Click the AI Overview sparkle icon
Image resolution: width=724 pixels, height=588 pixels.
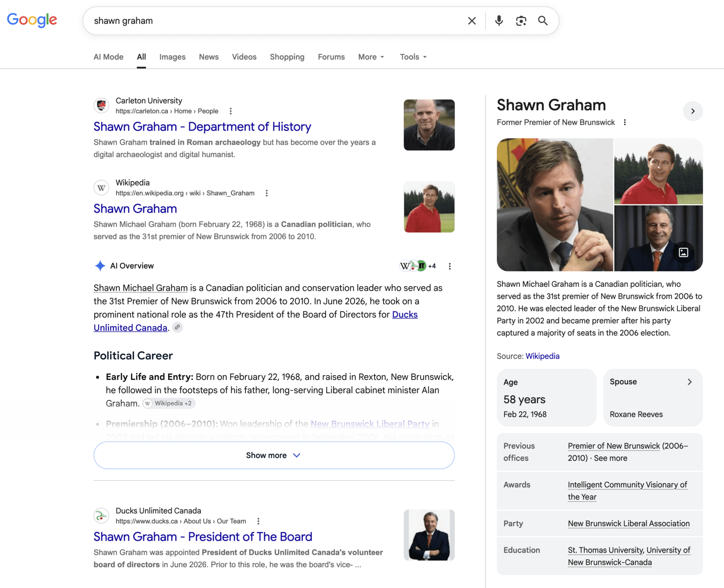[x=100, y=266]
